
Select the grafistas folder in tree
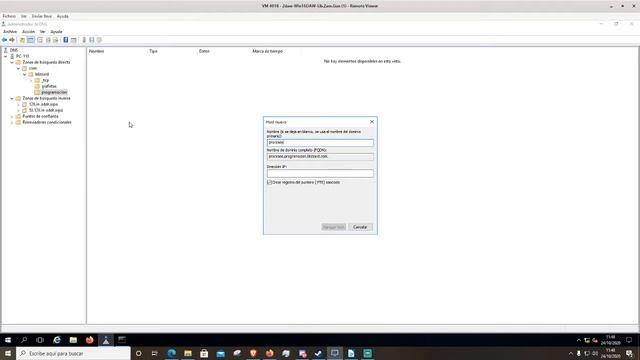click(49, 87)
